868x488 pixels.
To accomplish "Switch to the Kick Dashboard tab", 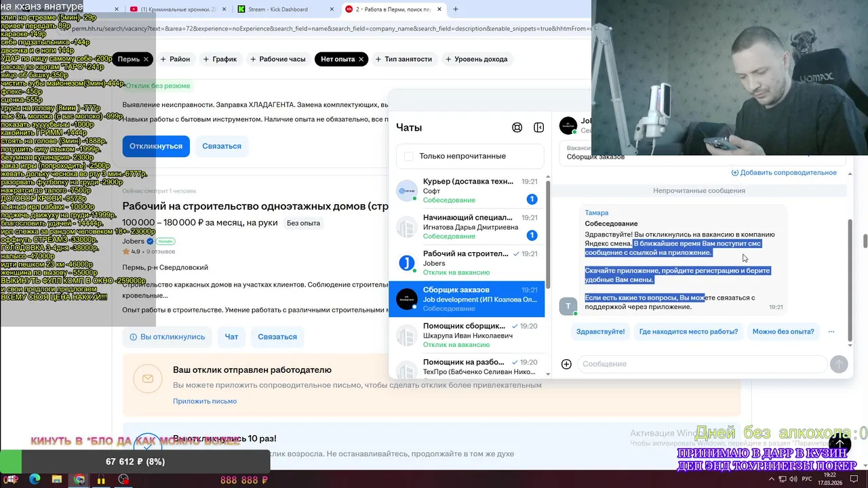I will tap(285, 9).
